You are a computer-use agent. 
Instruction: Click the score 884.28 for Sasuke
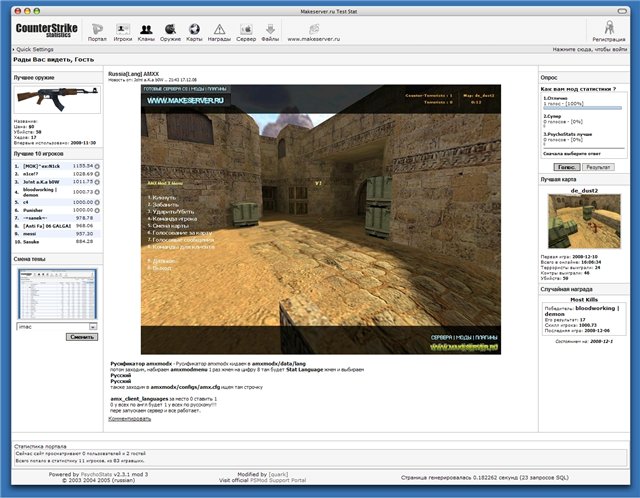tap(84, 242)
